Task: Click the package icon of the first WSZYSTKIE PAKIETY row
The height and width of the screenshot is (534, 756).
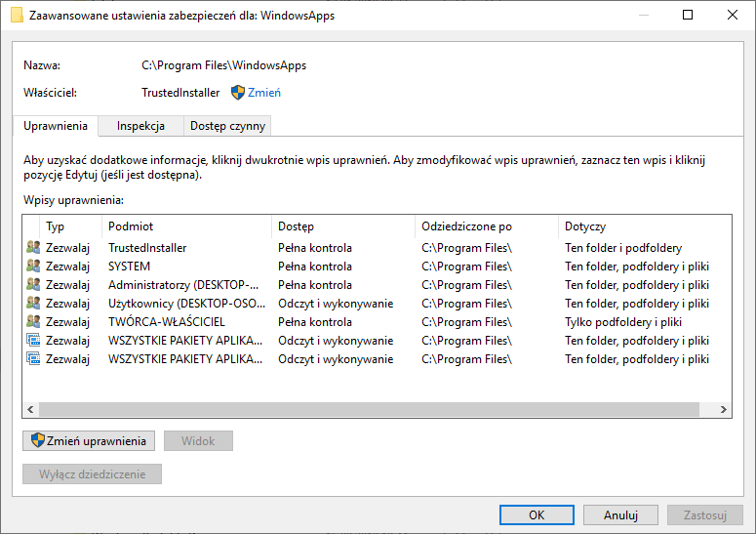Action: (33, 340)
